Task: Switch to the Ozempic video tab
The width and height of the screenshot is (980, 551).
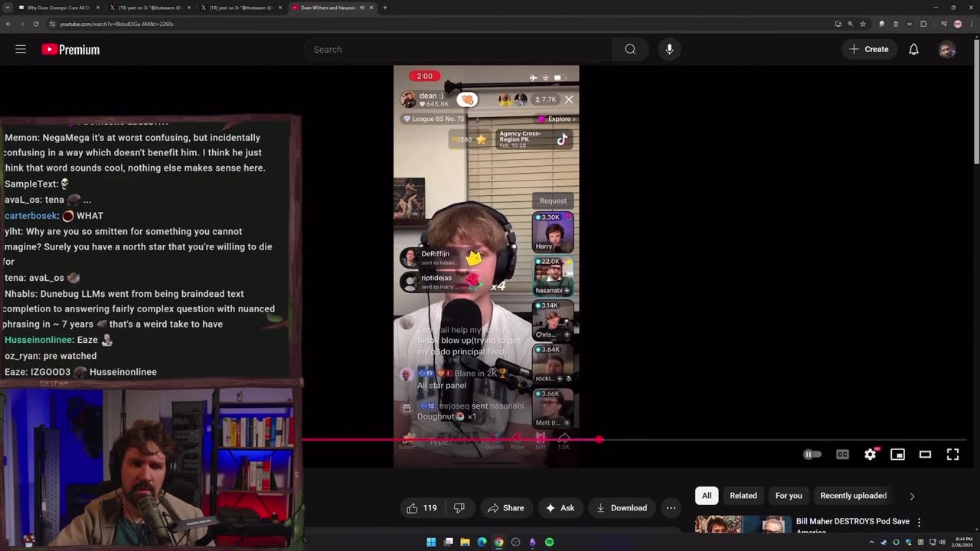Action: (59, 8)
